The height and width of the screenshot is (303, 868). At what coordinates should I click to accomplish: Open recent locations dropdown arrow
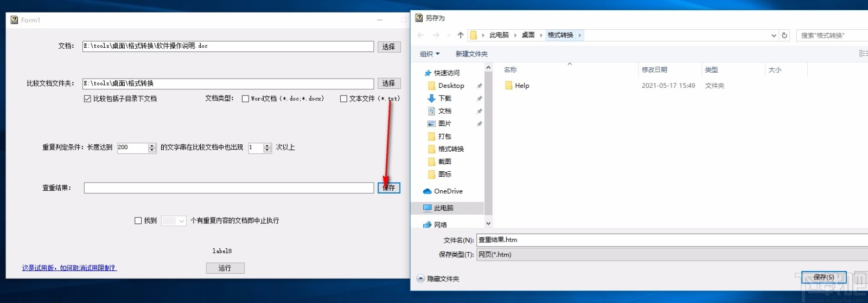pos(449,35)
